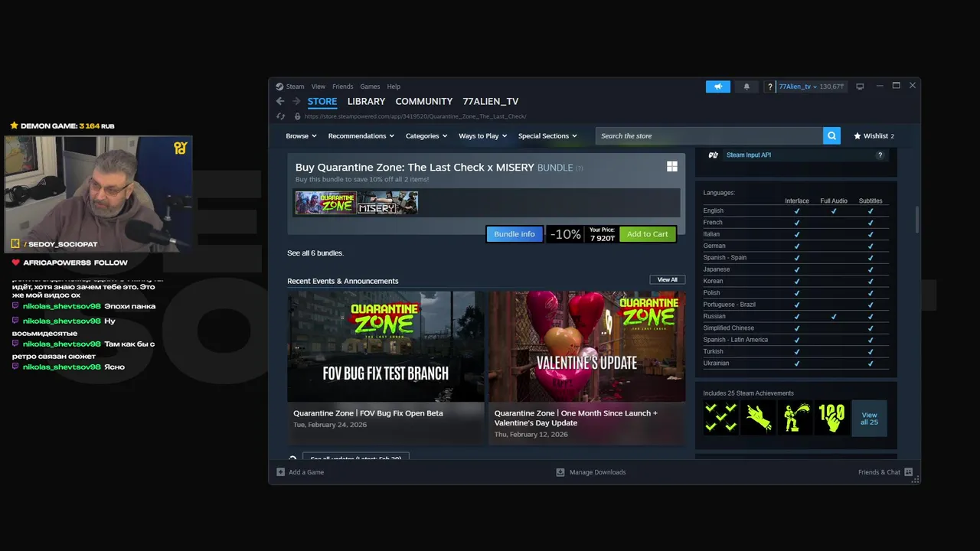Expand the Recommendations dropdown

[361, 135]
